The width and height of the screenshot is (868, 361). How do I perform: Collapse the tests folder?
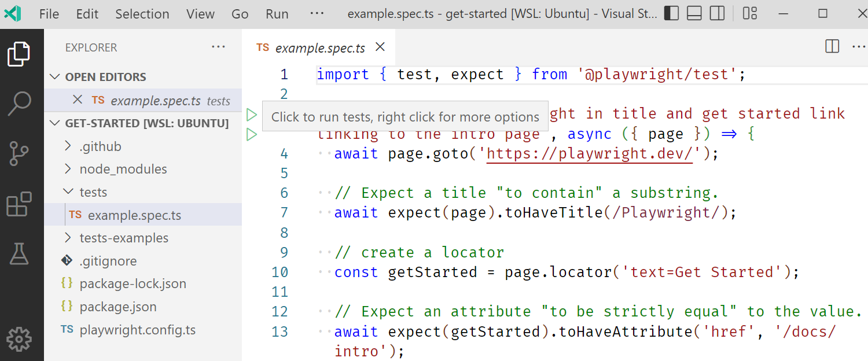coord(143,192)
